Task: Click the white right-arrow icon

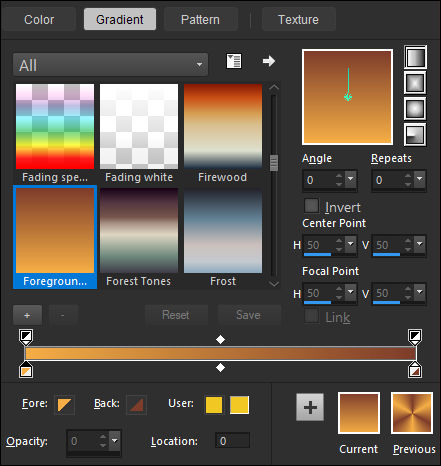Action: coord(269,61)
